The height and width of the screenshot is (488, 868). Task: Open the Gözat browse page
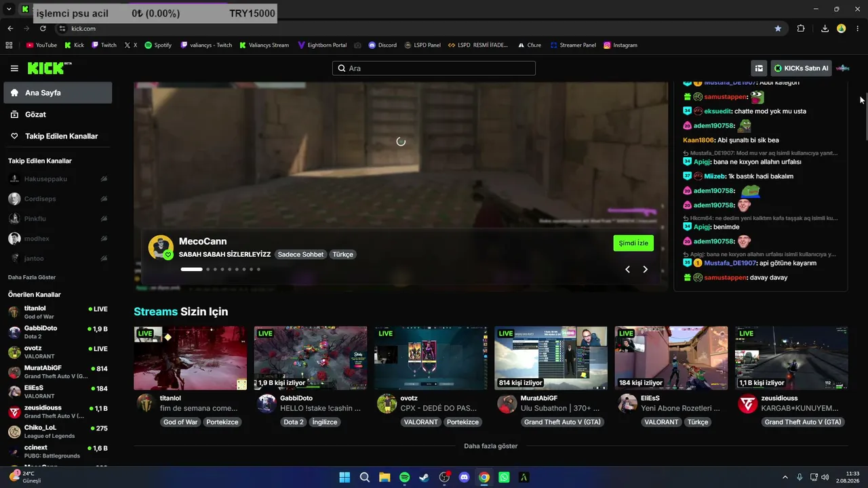pos(58,115)
